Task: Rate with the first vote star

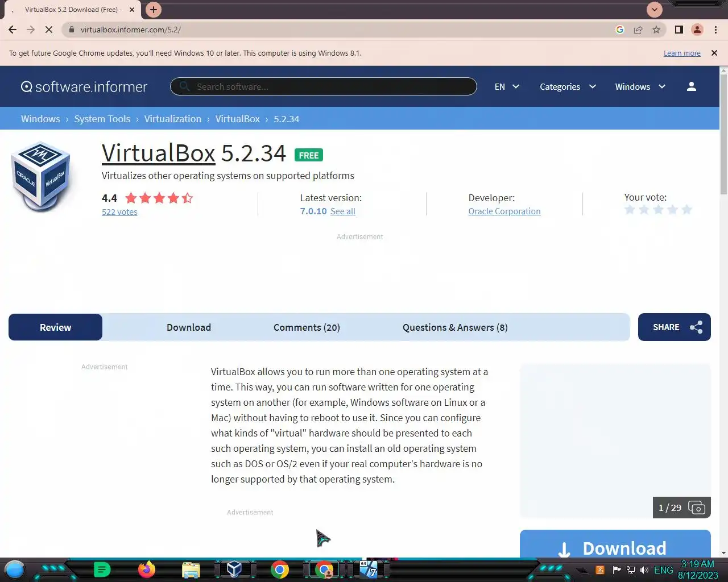Action: 630,210
